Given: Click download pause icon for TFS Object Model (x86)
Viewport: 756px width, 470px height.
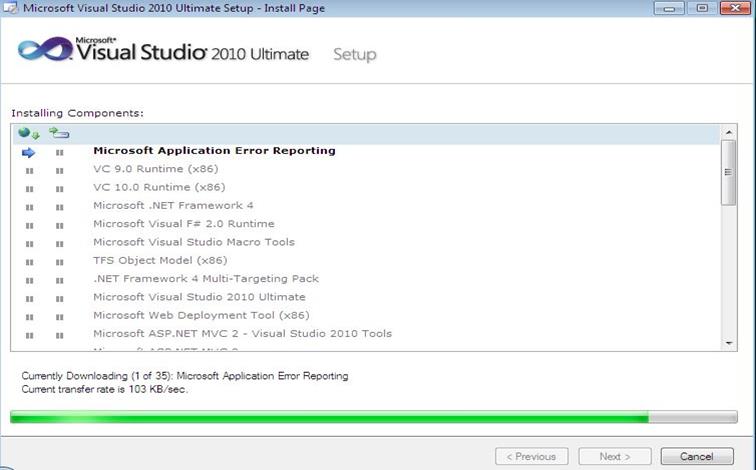Looking at the screenshot, I should pyautogui.click(x=29, y=262).
